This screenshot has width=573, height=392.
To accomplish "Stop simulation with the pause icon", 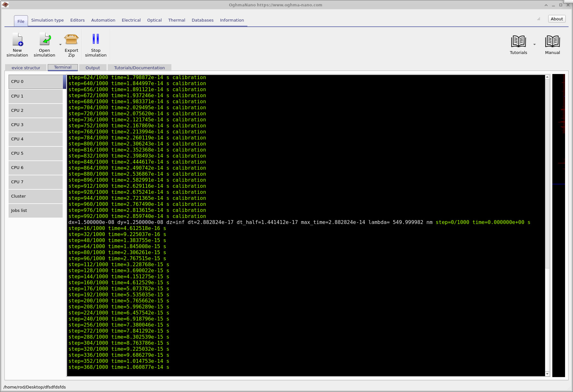I will click(x=96, y=39).
